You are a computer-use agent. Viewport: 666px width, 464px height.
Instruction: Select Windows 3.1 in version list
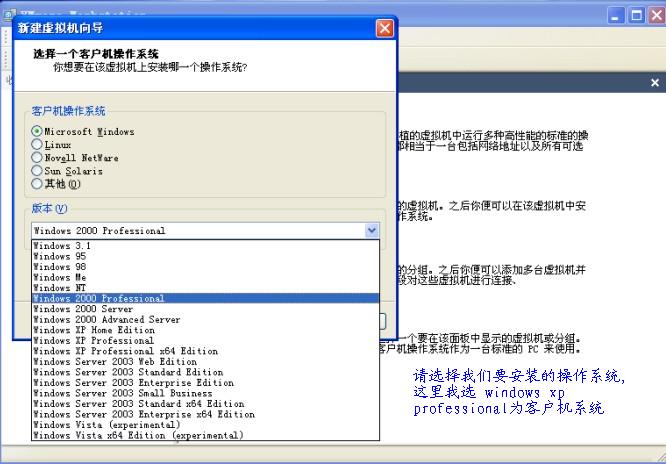62,245
